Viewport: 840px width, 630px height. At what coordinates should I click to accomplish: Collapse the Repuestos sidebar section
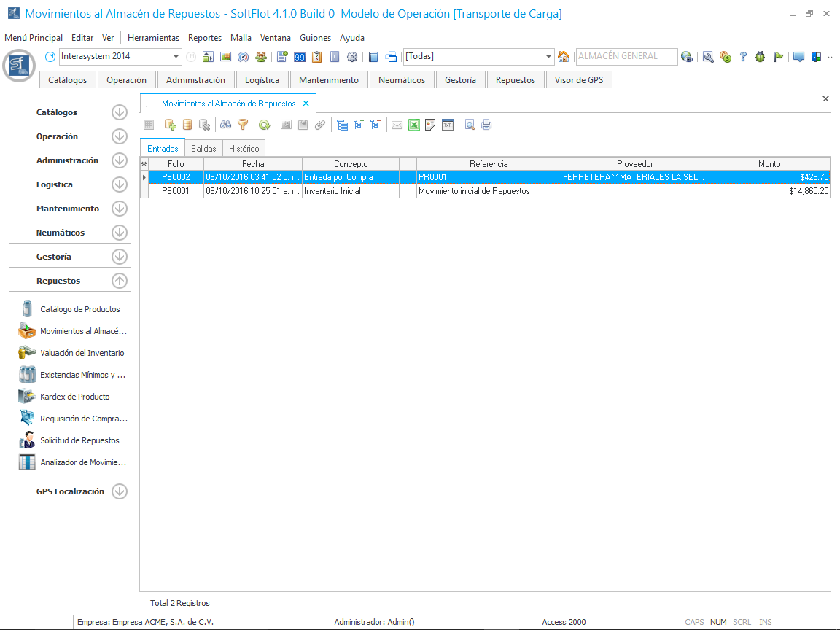pos(120,281)
